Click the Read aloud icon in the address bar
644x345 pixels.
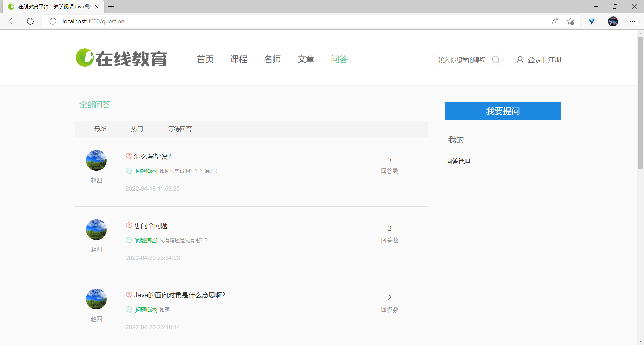(x=555, y=21)
